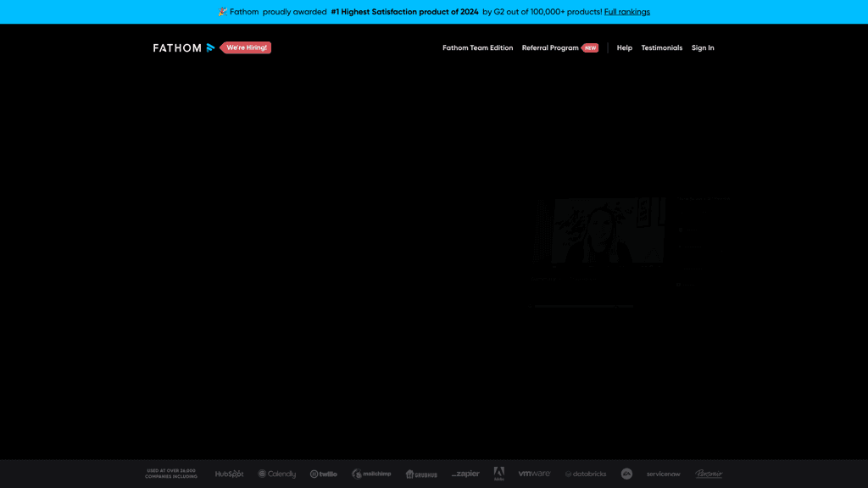The image size is (868, 488).
Task: Click the faint video preview thumbnail
Action: (x=599, y=230)
